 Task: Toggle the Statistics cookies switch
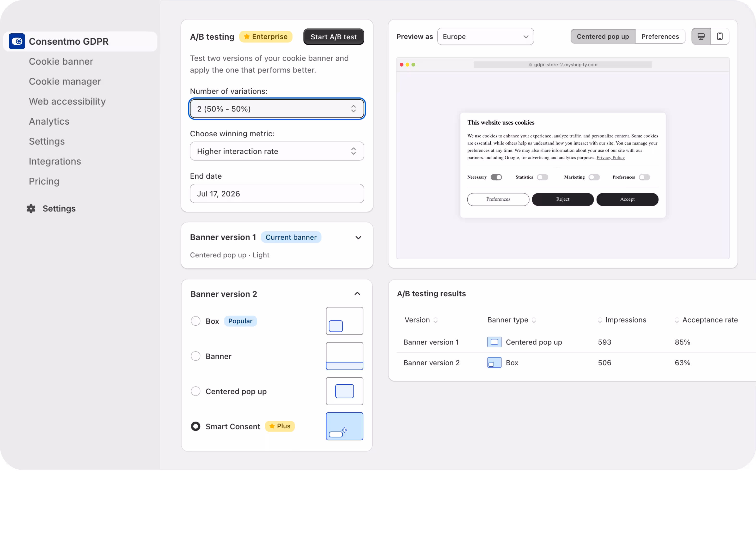tap(543, 177)
